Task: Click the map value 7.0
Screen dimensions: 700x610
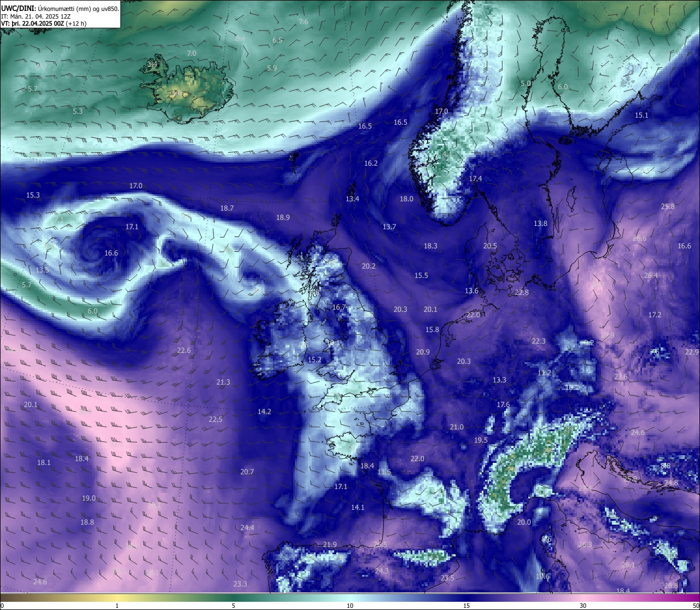Action: 191,53
